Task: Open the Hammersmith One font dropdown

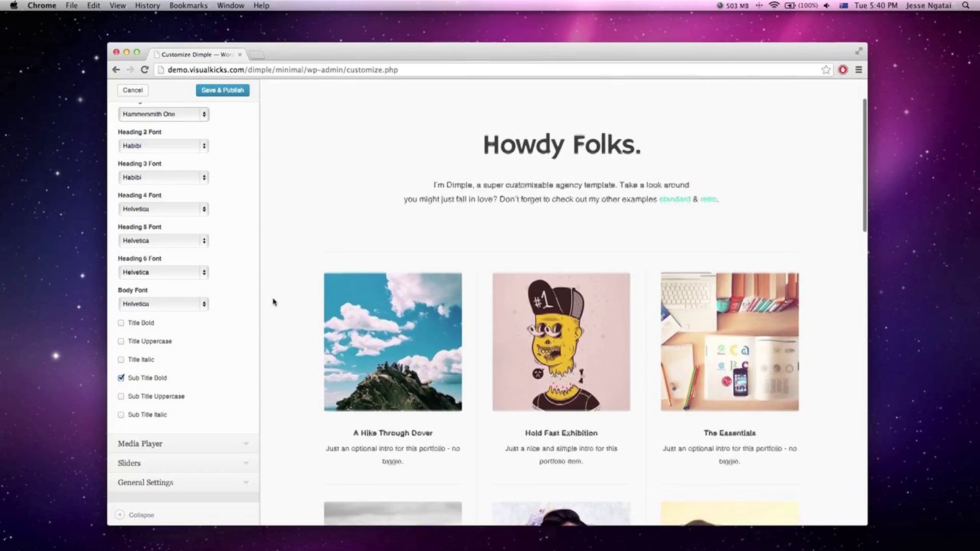Action: 164,114
